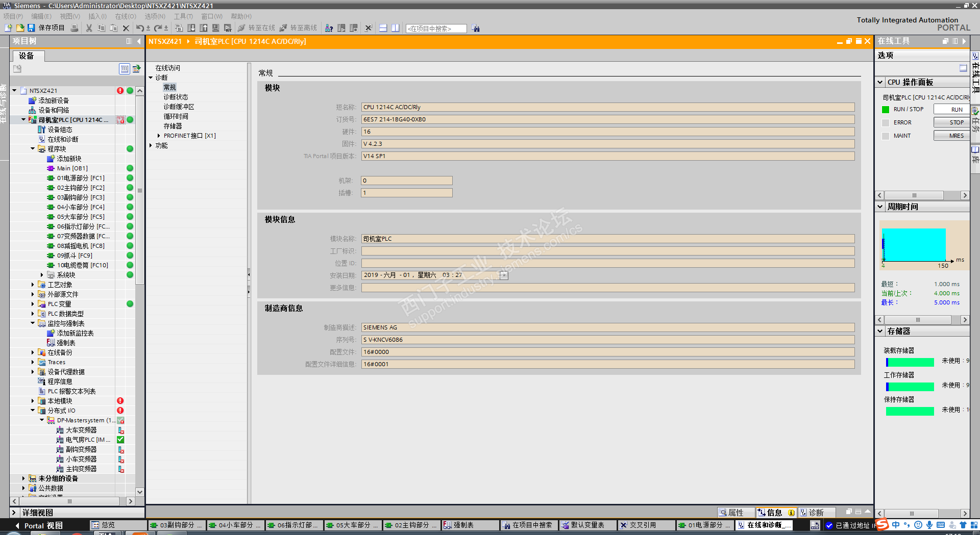980x535 pixels.
Task: Open the 总览 overview button in editor bar
Action: [x=117, y=525]
